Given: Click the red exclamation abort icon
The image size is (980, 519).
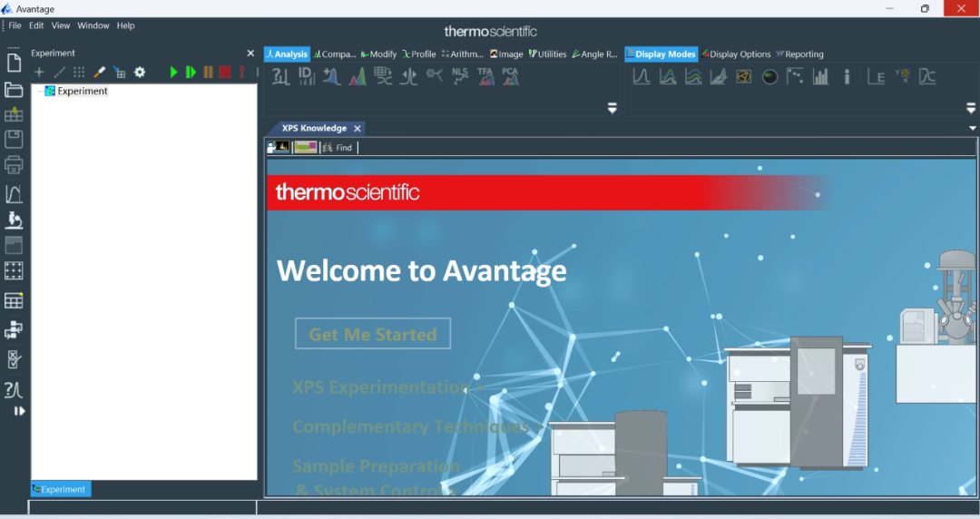Looking at the screenshot, I should click(x=242, y=72).
